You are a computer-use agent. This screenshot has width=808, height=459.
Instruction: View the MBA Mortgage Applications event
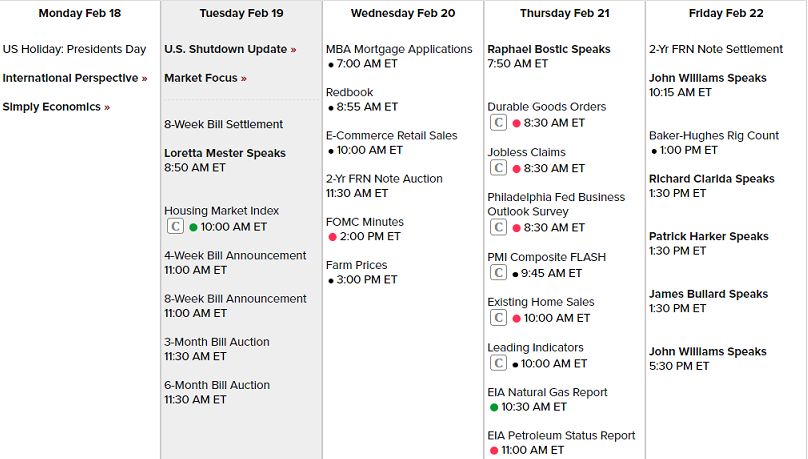(x=399, y=49)
